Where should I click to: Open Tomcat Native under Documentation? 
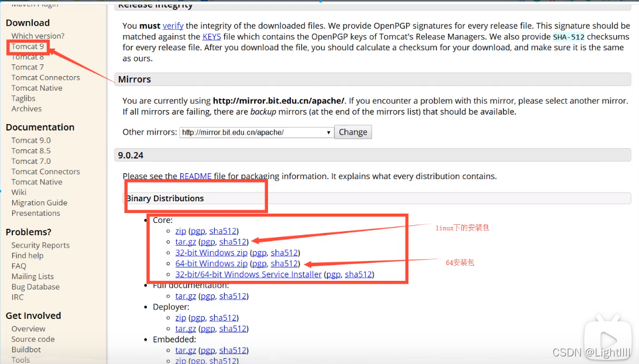pos(37,182)
